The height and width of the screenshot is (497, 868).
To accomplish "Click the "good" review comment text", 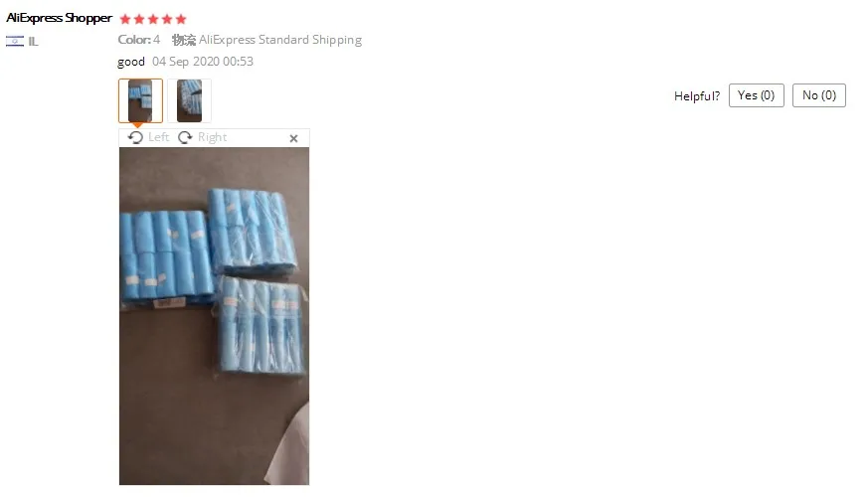I will [131, 62].
